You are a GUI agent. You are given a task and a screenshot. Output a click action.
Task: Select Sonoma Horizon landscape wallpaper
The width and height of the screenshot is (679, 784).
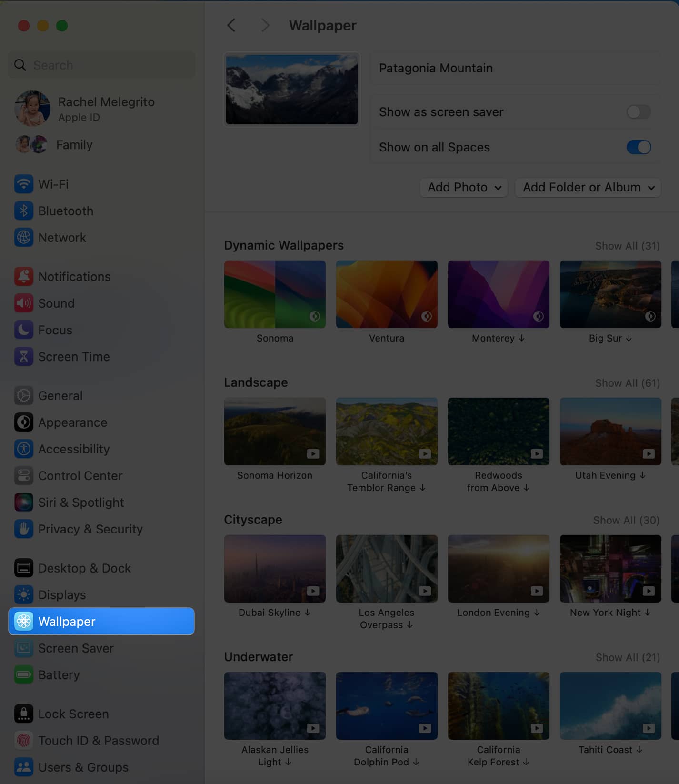275,431
